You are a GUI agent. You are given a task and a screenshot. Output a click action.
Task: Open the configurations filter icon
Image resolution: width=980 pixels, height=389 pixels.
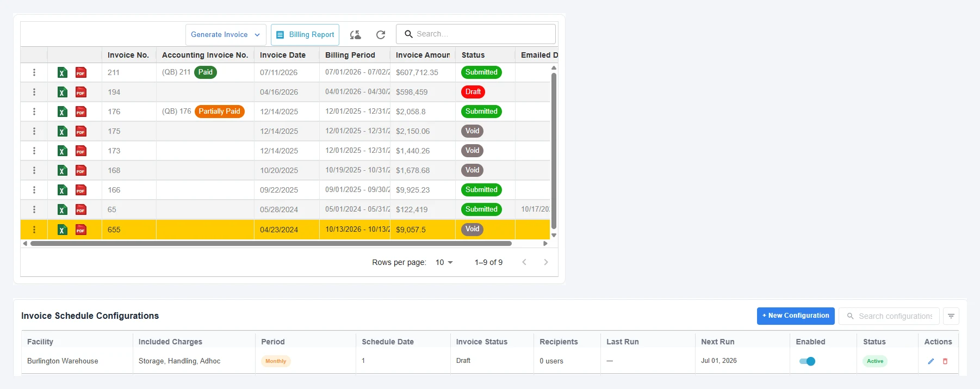[x=951, y=316]
